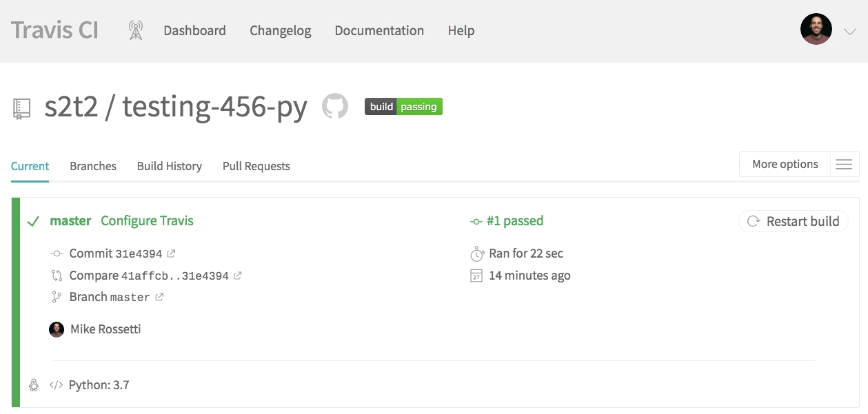Click the external link icon next to Branch master
Image resolution: width=868 pixels, height=414 pixels.
(159, 298)
